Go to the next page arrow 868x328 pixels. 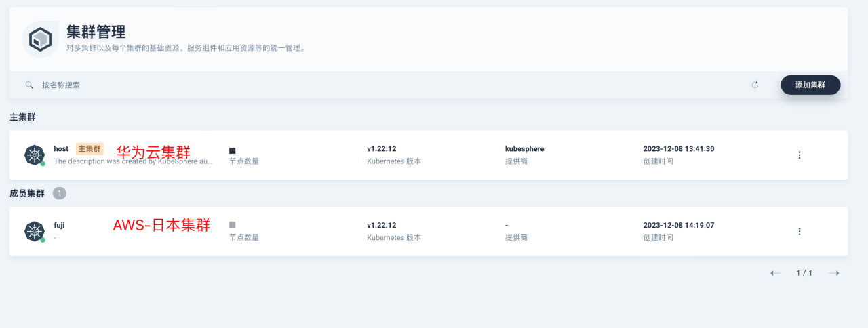[834, 273]
